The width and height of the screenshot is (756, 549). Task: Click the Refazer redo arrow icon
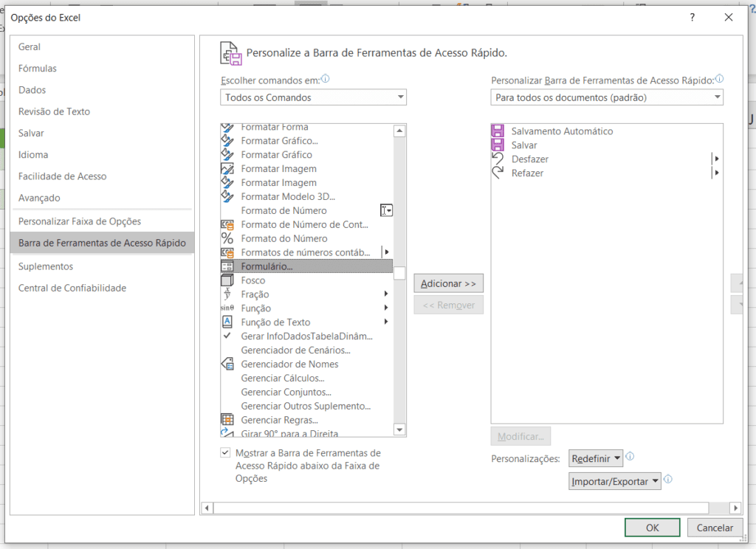(x=498, y=173)
